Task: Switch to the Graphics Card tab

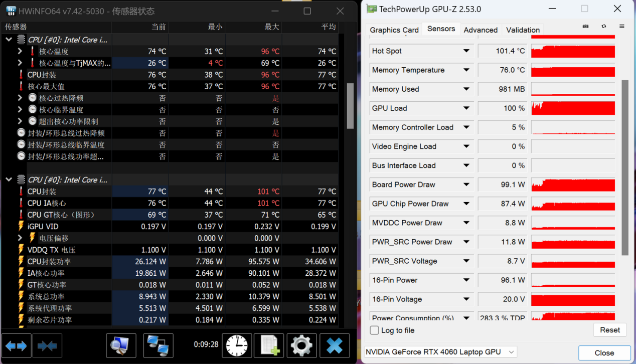Action: (x=394, y=30)
